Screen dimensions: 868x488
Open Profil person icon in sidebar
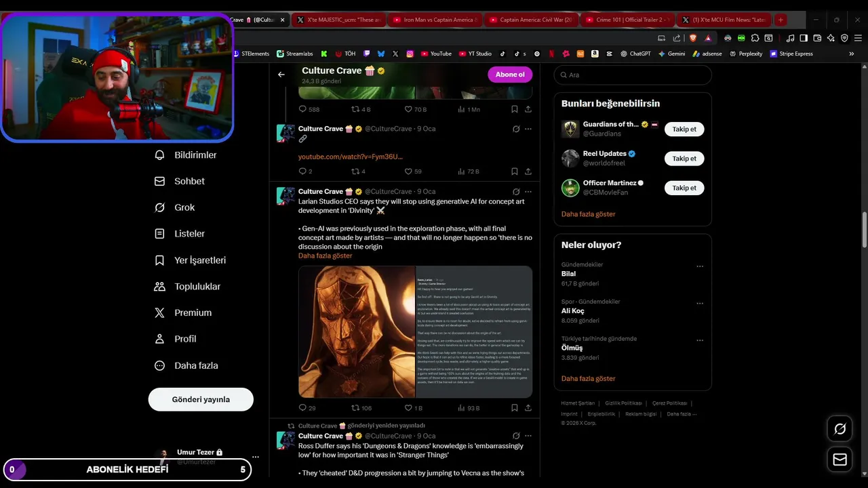point(159,339)
